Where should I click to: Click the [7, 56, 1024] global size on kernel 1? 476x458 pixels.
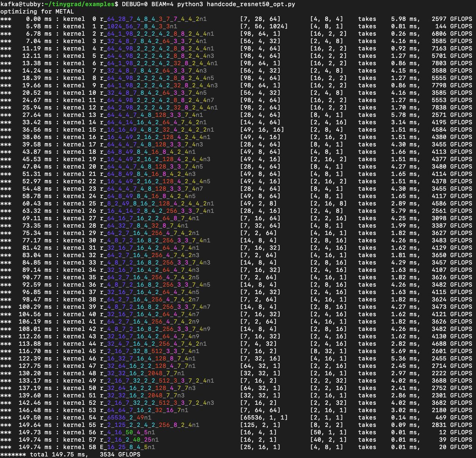tap(264, 26)
